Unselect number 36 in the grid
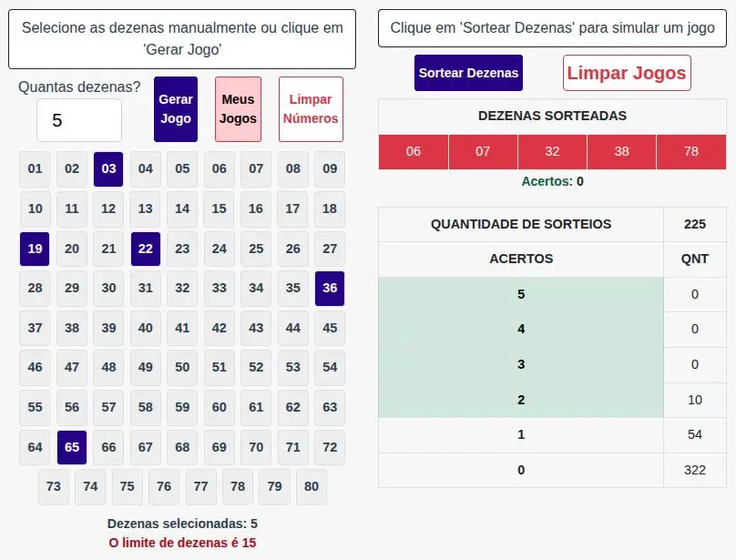 (330, 288)
